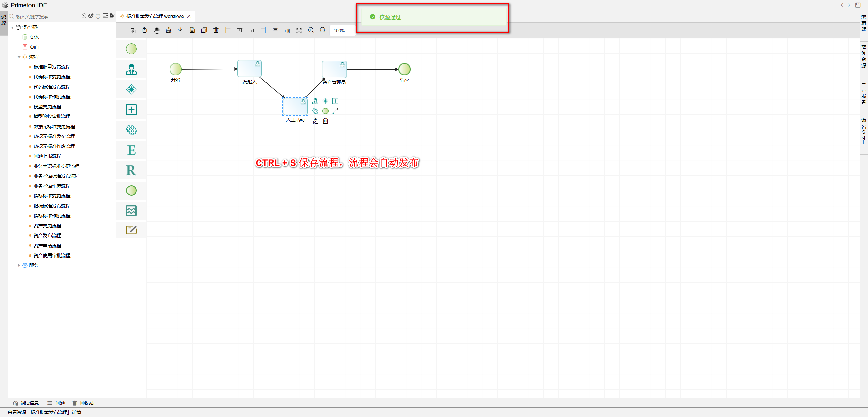This screenshot has height=417, width=868.
Task: Select the hand pan tool
Action: [157, 31]
